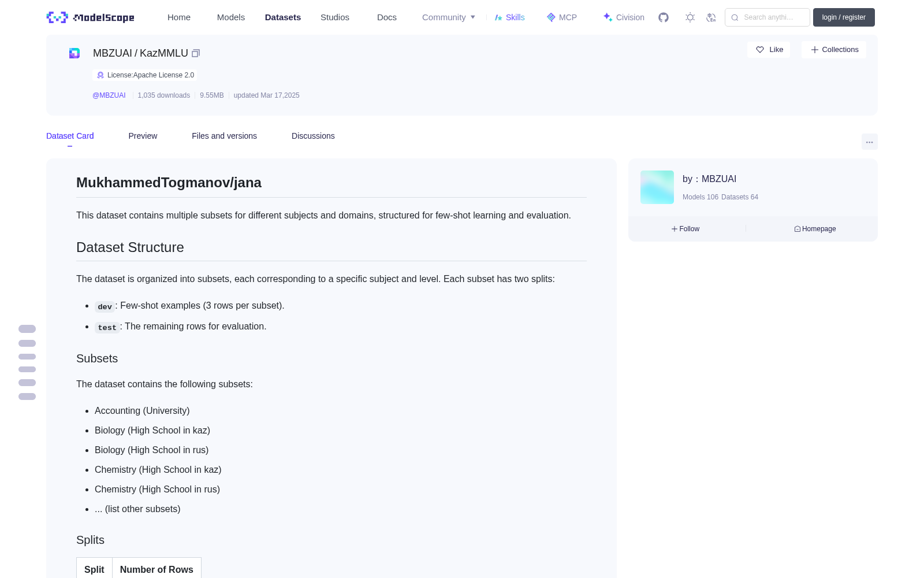
Task: Open the Models nav item
Action: (x=231, y=17)
